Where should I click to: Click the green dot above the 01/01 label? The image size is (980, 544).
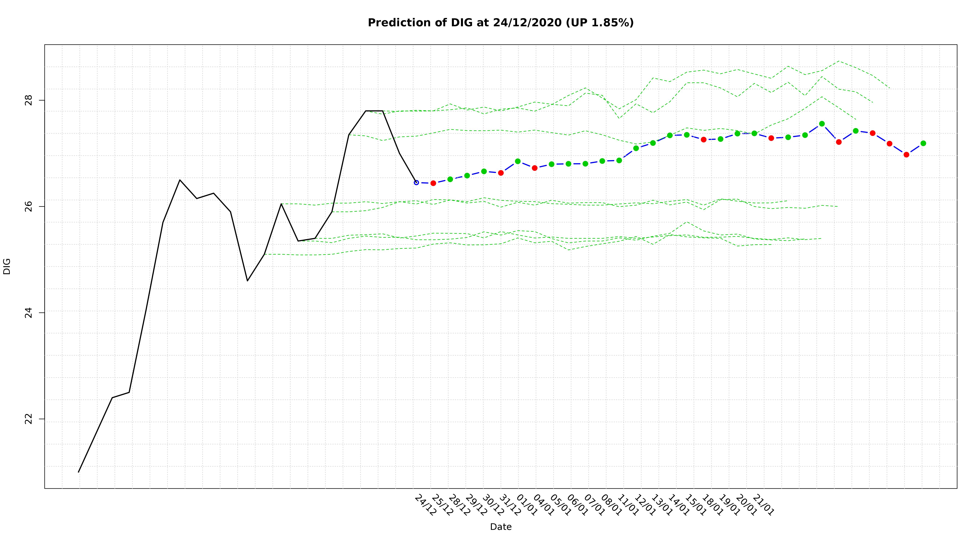[x=518, y=161]
